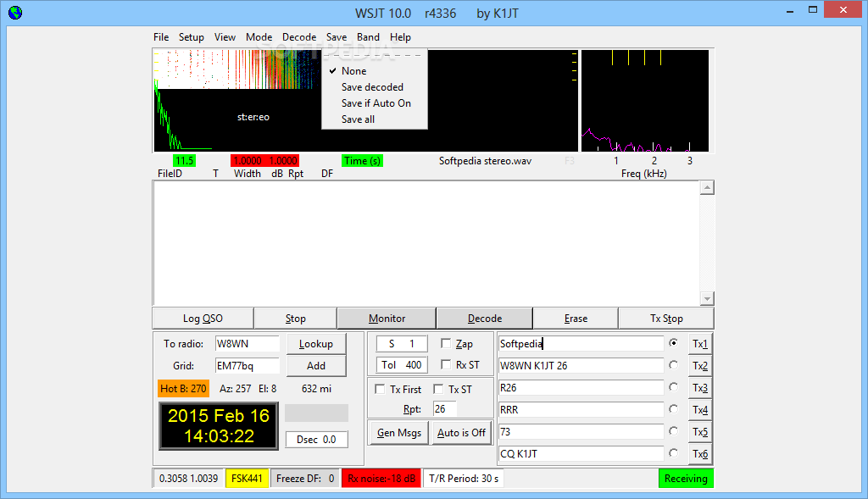Image resolution: width=868 pixels, height=499 pixels.
Task: Open the Mode menu
Action: 259,37
